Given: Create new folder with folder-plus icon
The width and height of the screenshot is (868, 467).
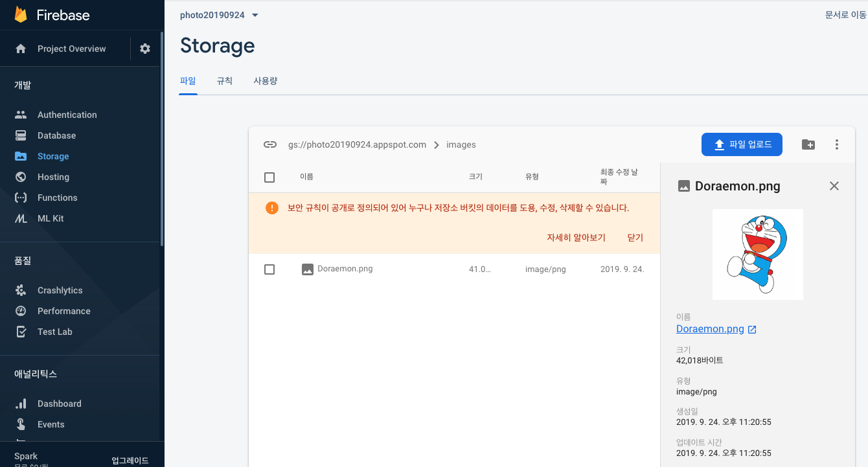Looking at the screenshot, I should pos(808,144).
